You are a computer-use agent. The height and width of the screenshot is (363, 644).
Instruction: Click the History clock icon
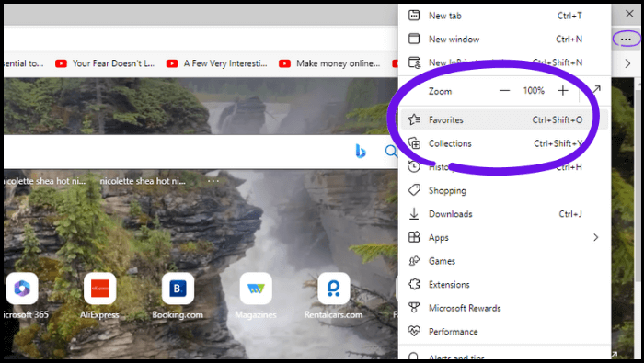[x=414, y=166]
